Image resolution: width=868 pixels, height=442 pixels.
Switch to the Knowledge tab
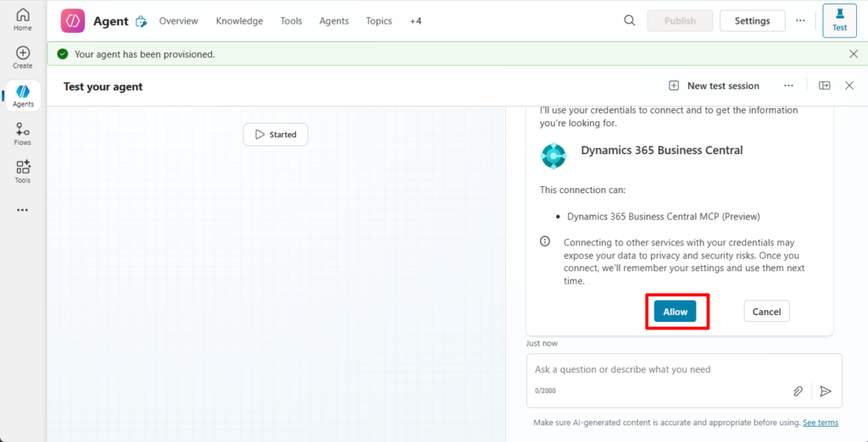point(239,20)
